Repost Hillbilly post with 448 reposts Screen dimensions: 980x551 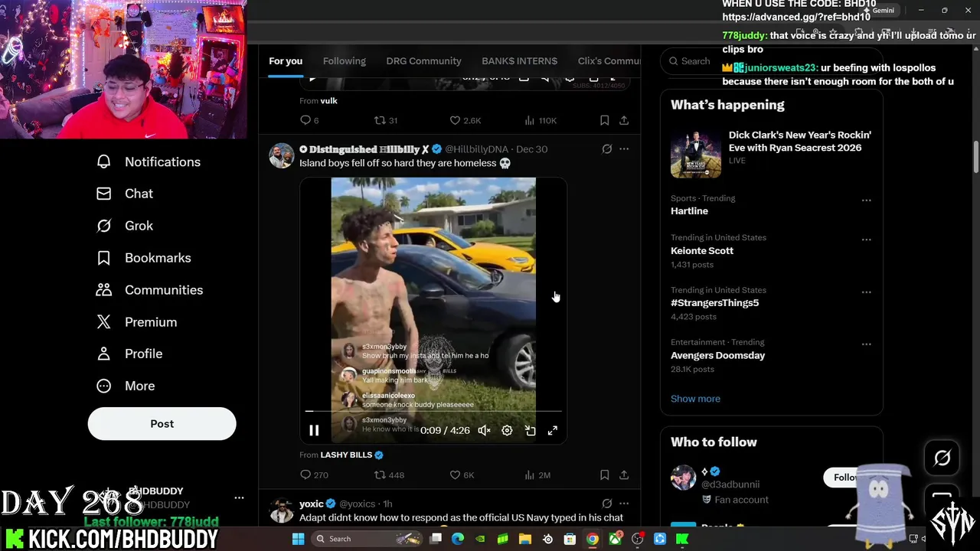tap(389, 475)
